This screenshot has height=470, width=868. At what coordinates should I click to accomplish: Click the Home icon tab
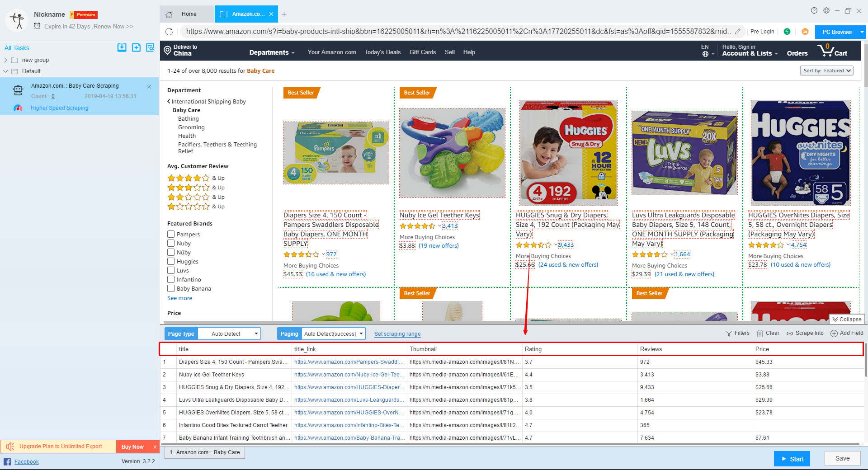click(169, 14)
